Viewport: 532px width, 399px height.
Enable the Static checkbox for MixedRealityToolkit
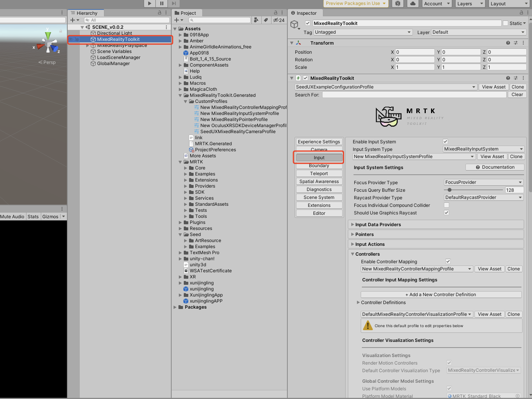tap(506, 23)
